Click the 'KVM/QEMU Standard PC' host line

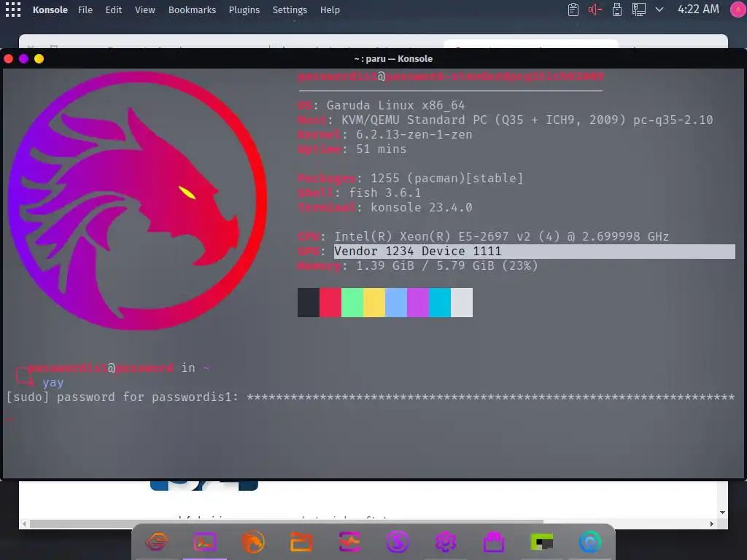tap(527, 120)
